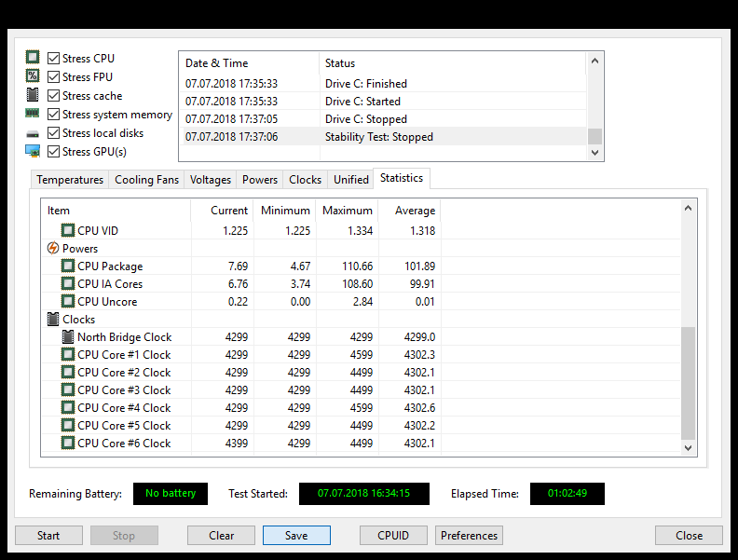Switch to the Cooling Fans tab
This screenshot has height=560, width=738.
pos(146,180)
